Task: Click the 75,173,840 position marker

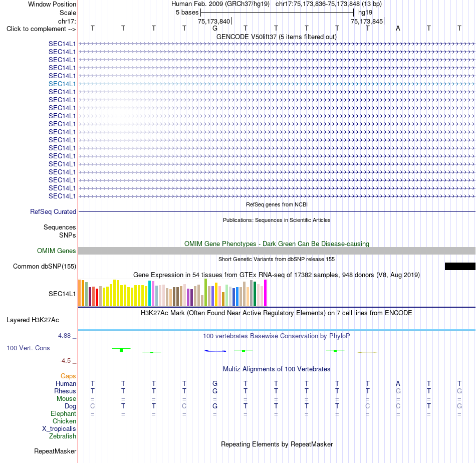Action: [214, 21]
